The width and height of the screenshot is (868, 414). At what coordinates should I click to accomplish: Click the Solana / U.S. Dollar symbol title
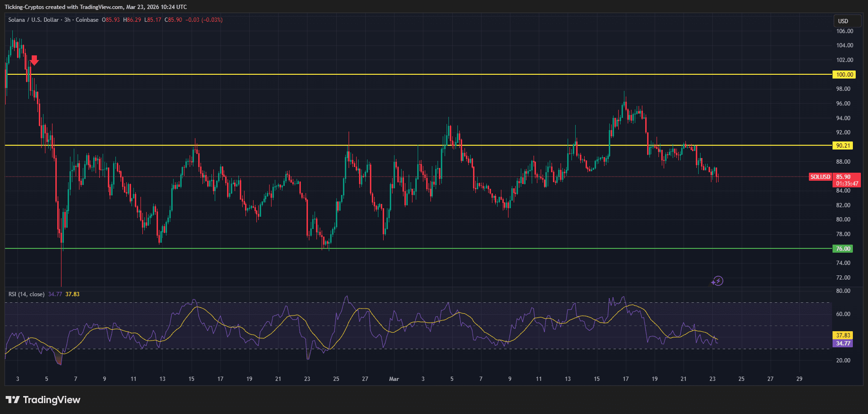pos(33,20)
